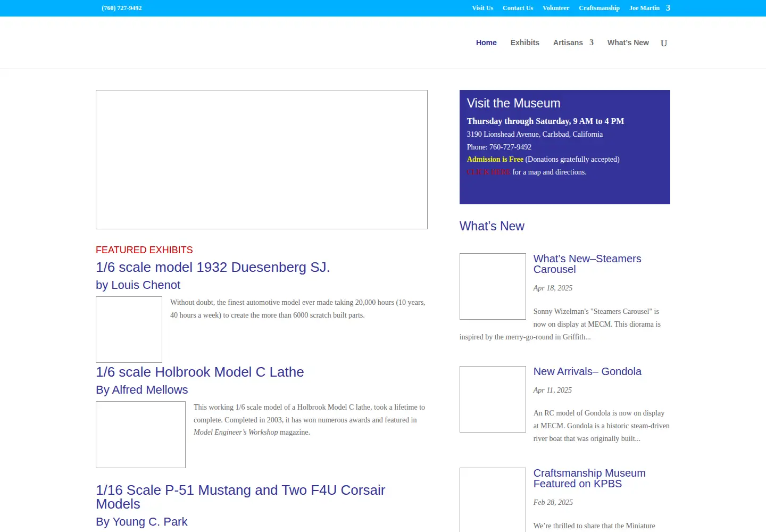766x532 pixels.
Task: Click the yellow "Admission is Free" text
Action: click(495, 159)
